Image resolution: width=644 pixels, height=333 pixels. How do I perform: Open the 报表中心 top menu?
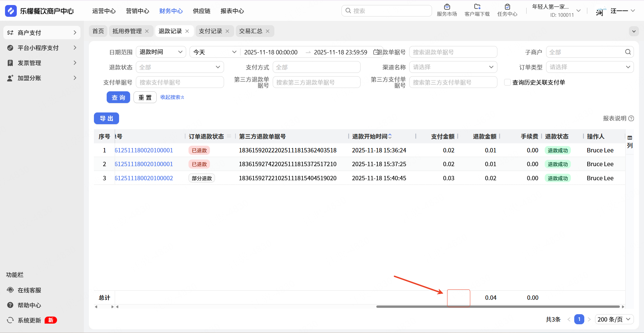point(232,11)
